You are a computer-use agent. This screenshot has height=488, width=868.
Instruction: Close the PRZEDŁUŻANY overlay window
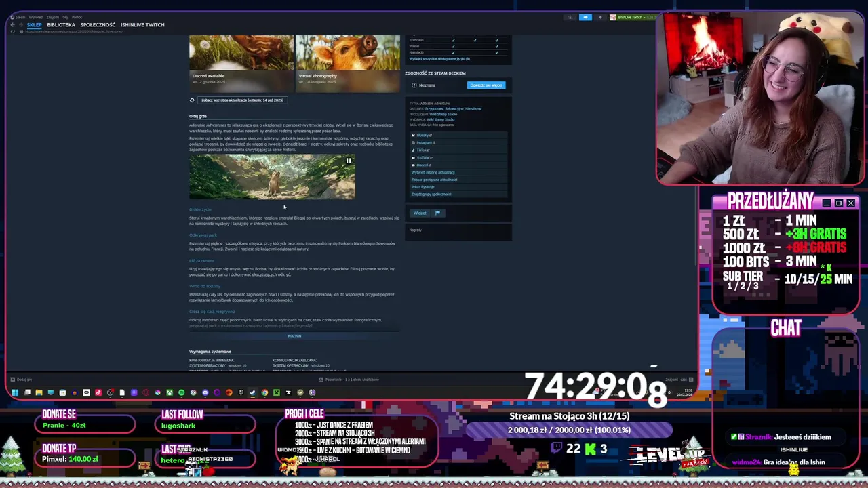coord(850,203)
